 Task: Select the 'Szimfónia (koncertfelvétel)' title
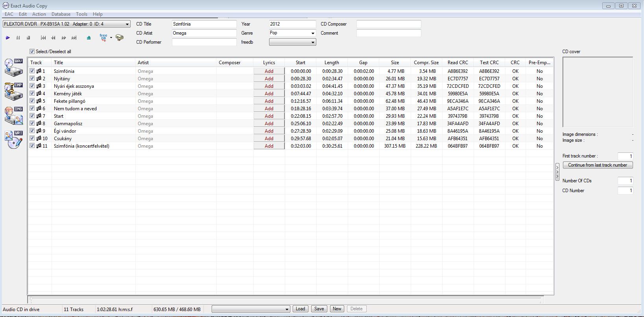pyautogui.click(x=81, y=146)
